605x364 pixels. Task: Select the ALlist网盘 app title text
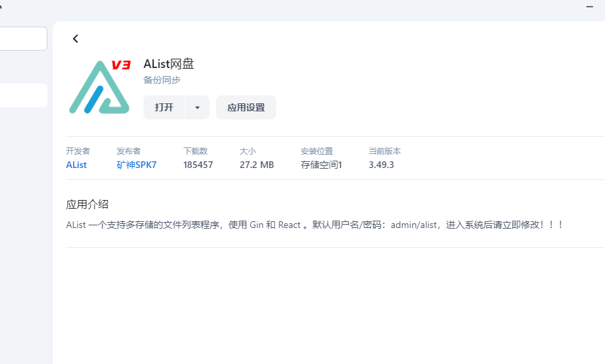point(169,63)
